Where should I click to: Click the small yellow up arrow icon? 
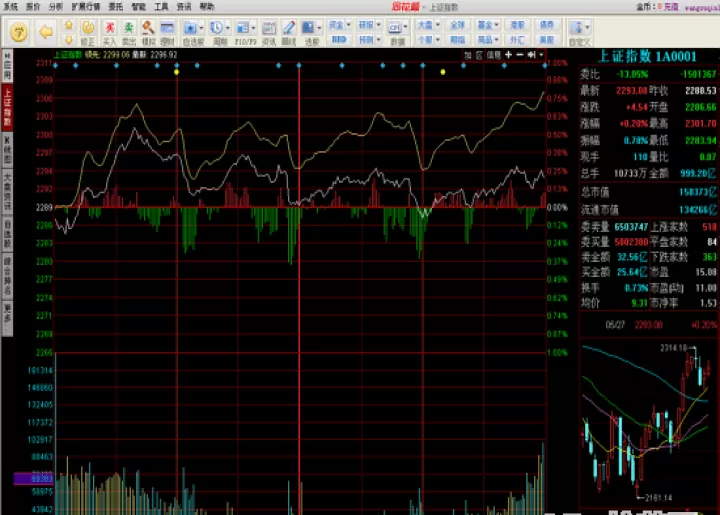[x=68, y=25]
